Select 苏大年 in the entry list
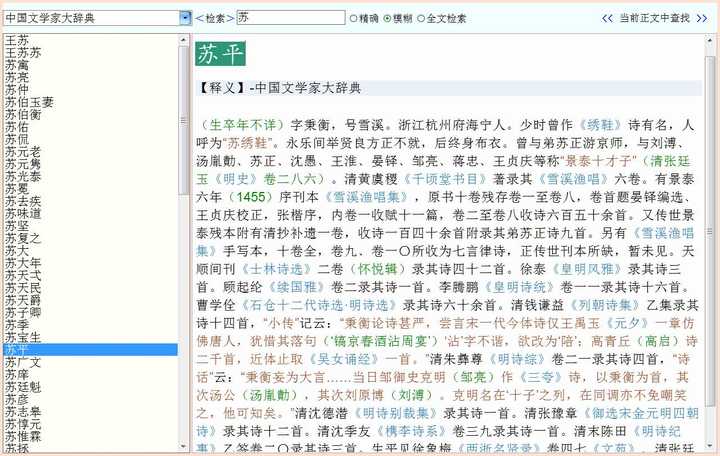 tap(23, 263)
